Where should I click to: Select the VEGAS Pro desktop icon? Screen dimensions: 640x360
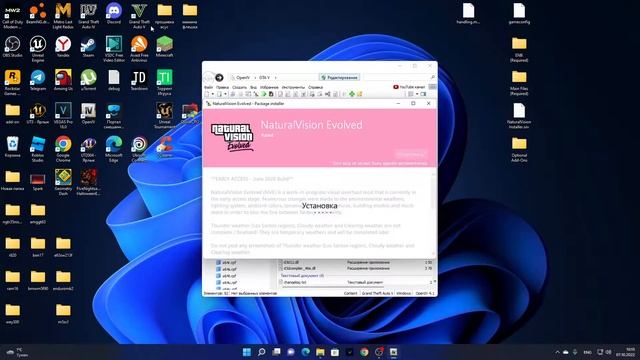point(63,116)
